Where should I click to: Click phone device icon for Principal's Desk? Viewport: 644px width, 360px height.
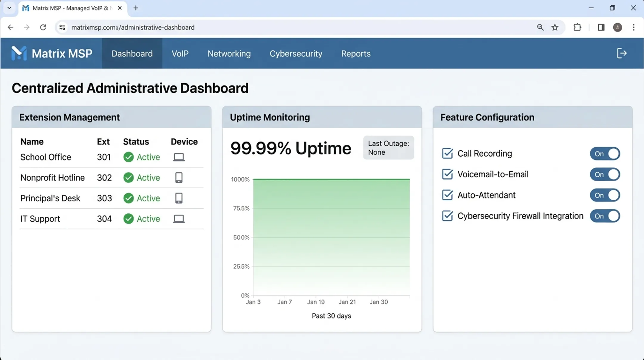179,198
